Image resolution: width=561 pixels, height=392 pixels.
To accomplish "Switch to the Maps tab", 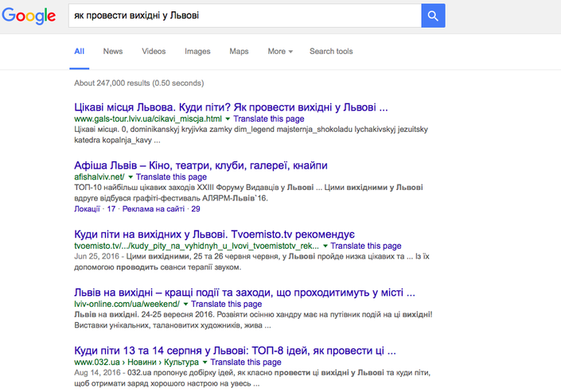I will (x=239, y=51).
